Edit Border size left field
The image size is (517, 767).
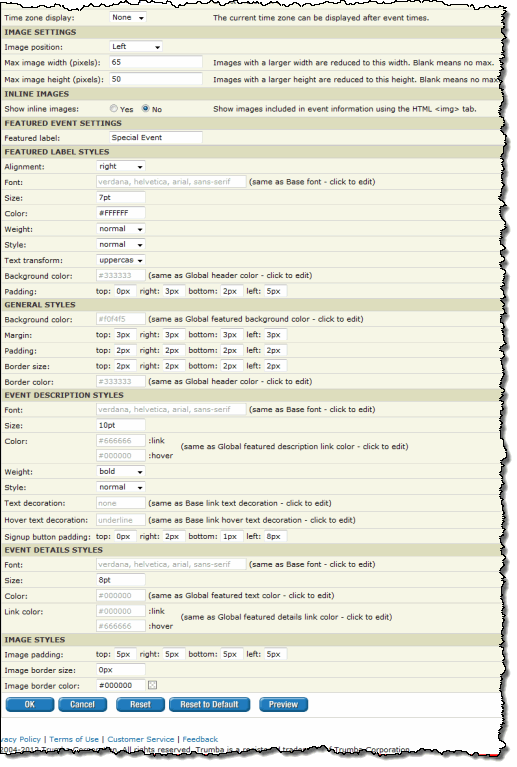[x=276, y=366]
